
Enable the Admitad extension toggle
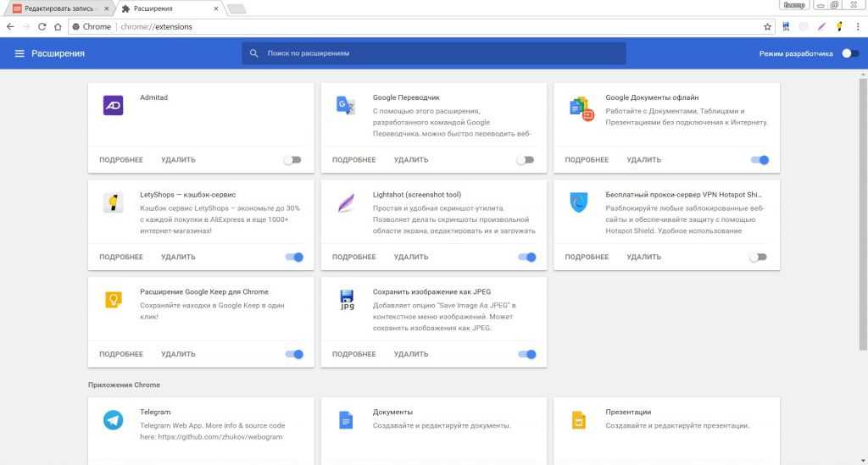click(292, 160)
